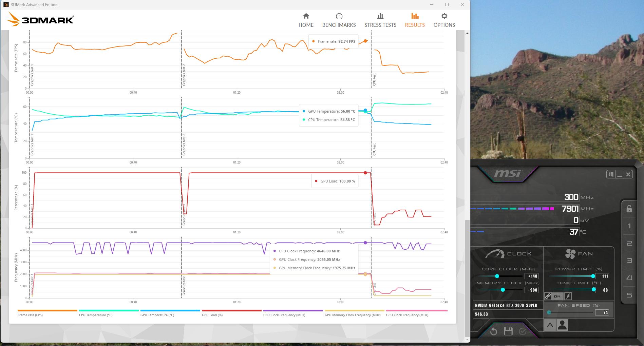Viewport: 644px width, 346px height.
Task: Click the 3DMark logo
Action: [x=40, y=19]
